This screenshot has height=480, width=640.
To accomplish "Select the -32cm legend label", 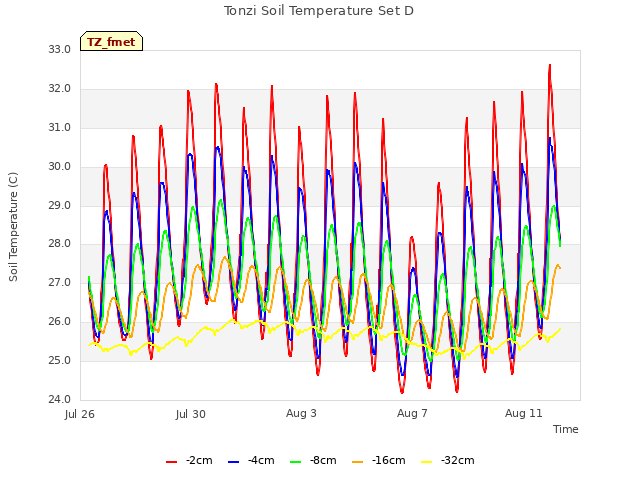I will pyautogui.click(x=458, y=460).
